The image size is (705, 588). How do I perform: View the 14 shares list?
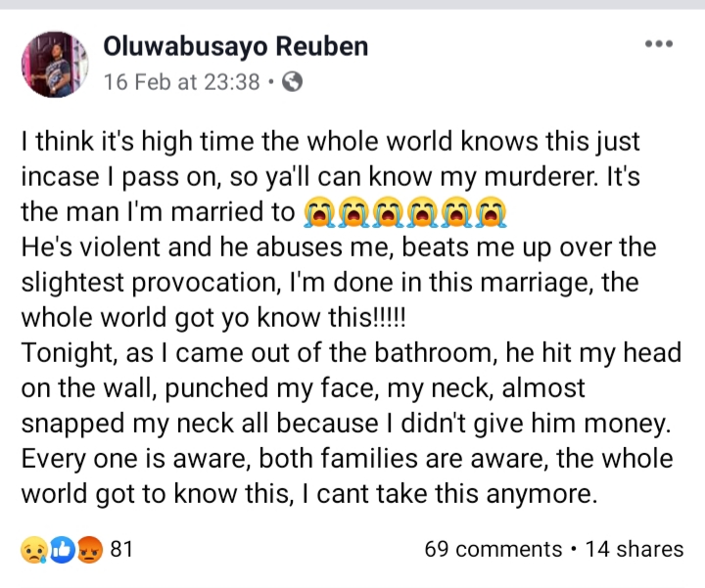[x=634, y=550]
